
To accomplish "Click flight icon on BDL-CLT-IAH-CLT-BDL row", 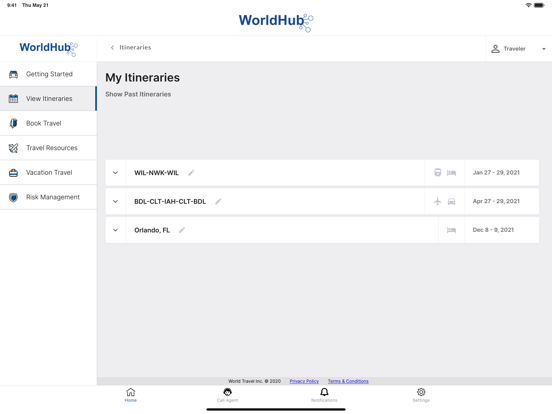I will click(x=438, y=201).
